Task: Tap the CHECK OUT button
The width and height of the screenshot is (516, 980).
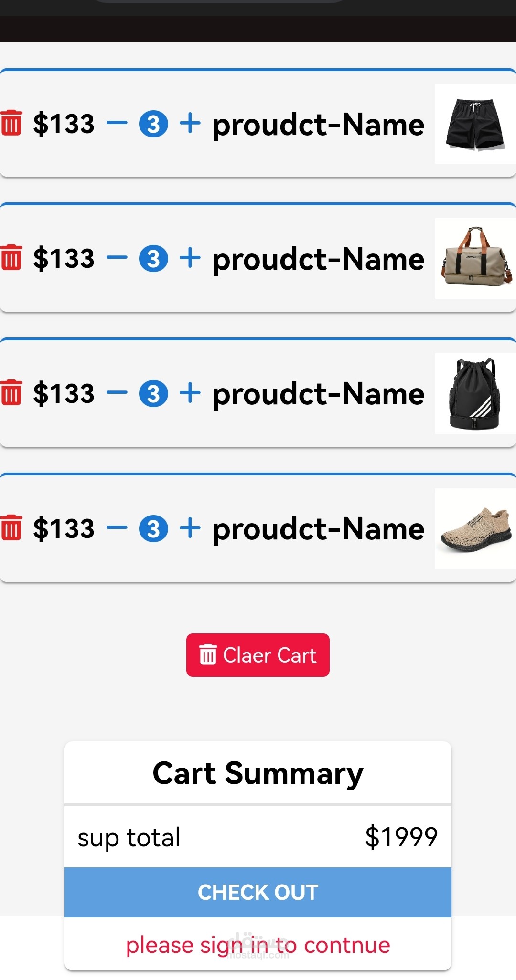Action: pyautogui.click(x=258, y=892)
